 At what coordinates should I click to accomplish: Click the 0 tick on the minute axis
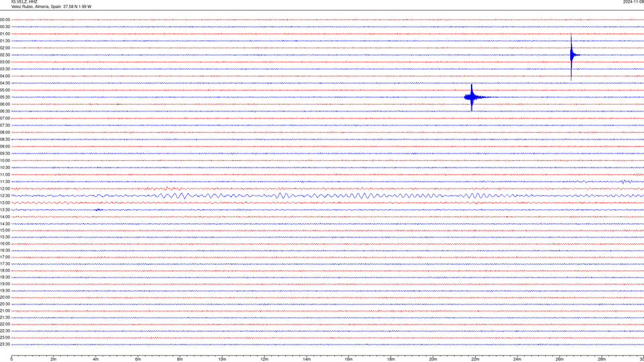(x=11, y=359)
